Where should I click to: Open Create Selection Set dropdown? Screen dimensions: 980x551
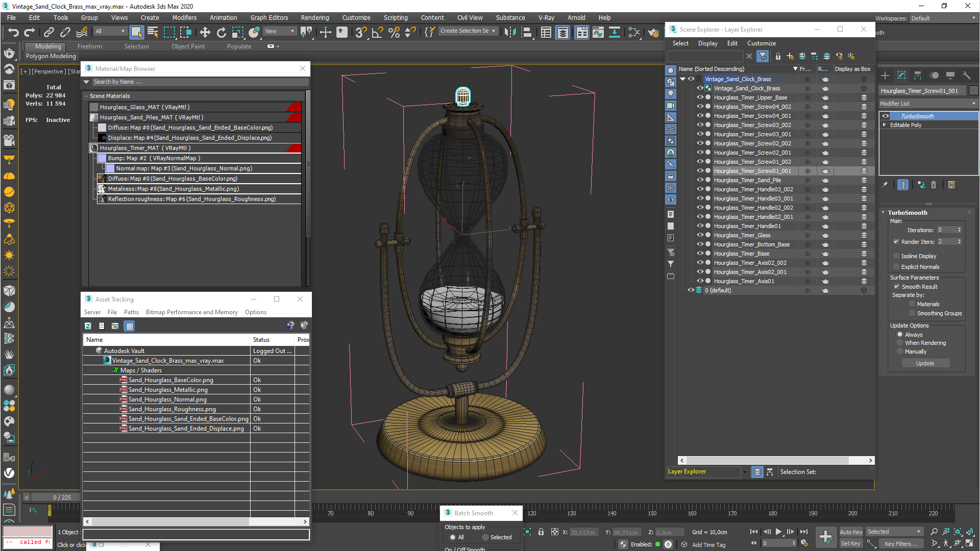[x=468, y=31]
